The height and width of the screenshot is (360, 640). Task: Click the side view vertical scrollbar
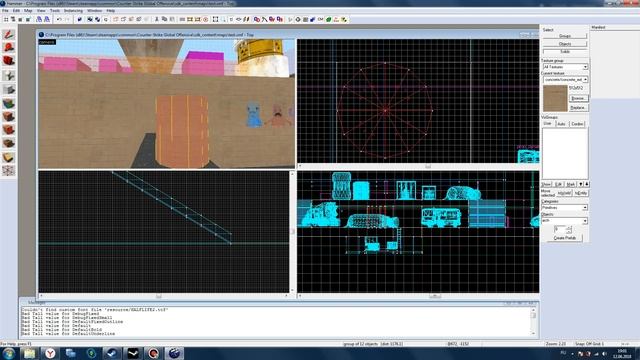click(x=292, y=231)
